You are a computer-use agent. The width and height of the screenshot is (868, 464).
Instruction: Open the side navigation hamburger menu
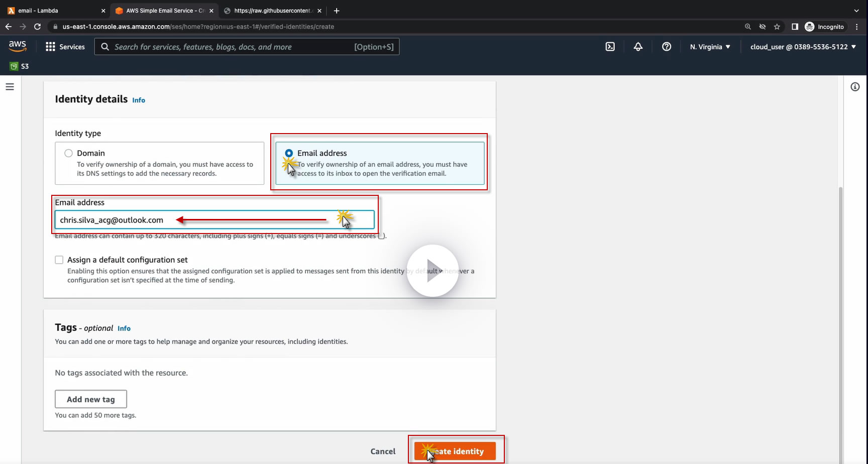point(10,87)
